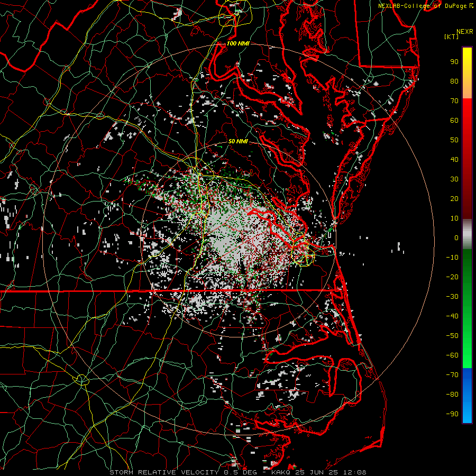Click the gray zero-velocity segment of color bar
The width and height of the screenshot is (476, 476).
pos(467,234)
